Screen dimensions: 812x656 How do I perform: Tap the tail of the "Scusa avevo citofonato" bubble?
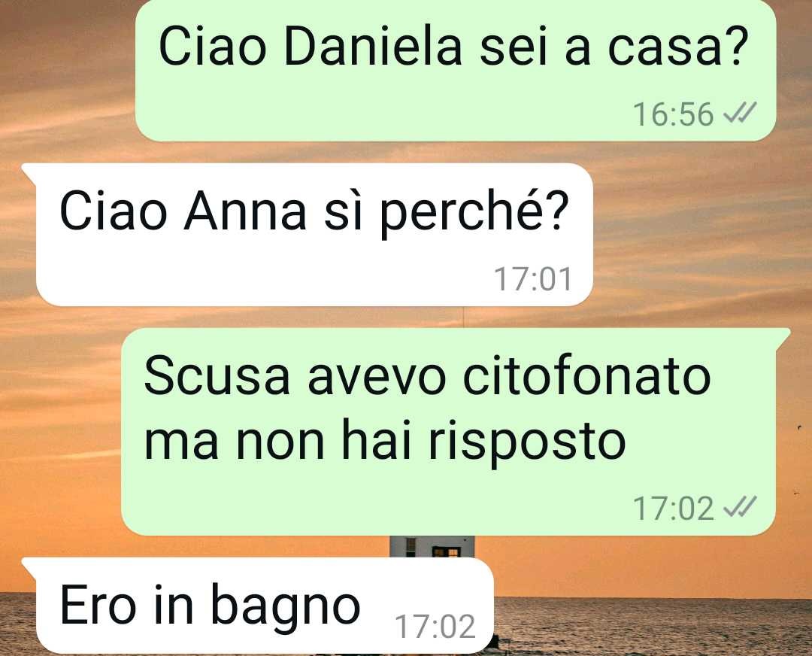pos(782,337)
